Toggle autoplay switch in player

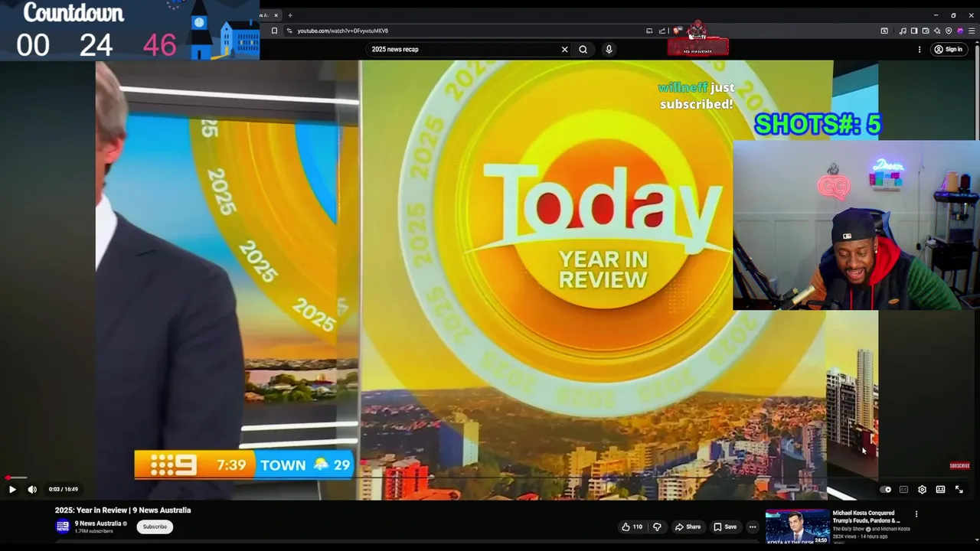[x=886, y=490]
